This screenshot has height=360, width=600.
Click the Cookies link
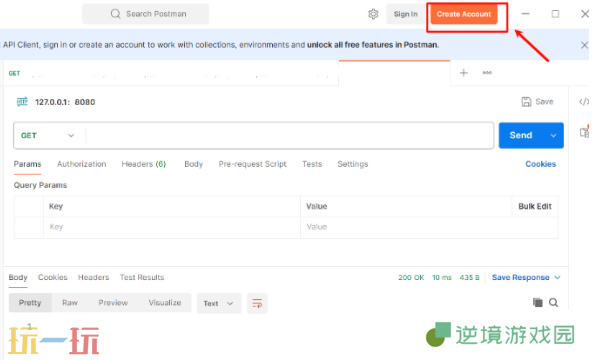click(x=540, y=164)
